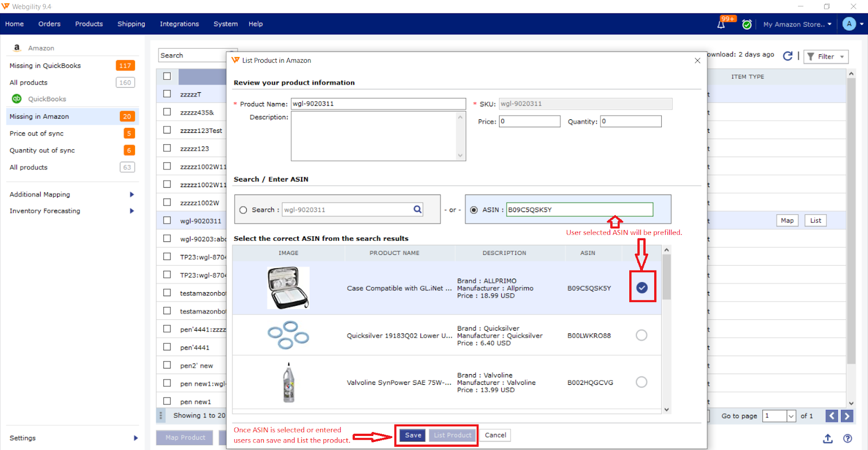The image size is (868, 450).
Task: Click the List Product button
Action: pyautogui.click(x=452, y=435)
